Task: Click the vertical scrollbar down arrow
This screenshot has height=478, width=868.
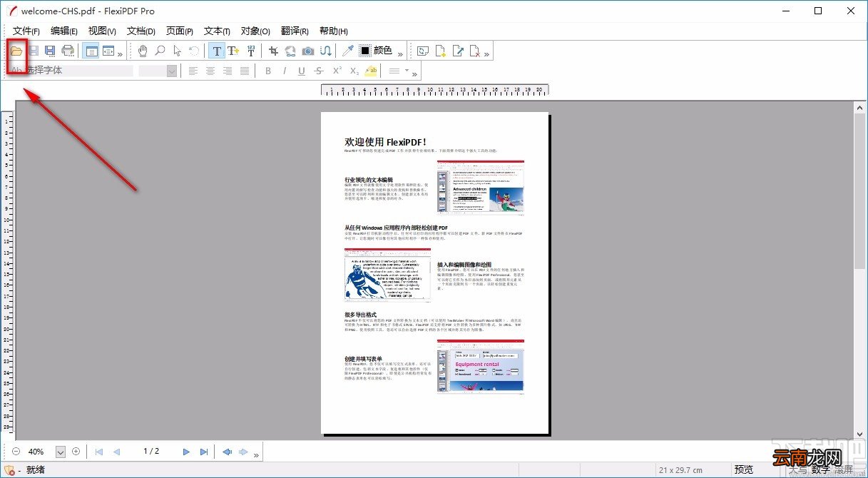Action: coord(860,434)
